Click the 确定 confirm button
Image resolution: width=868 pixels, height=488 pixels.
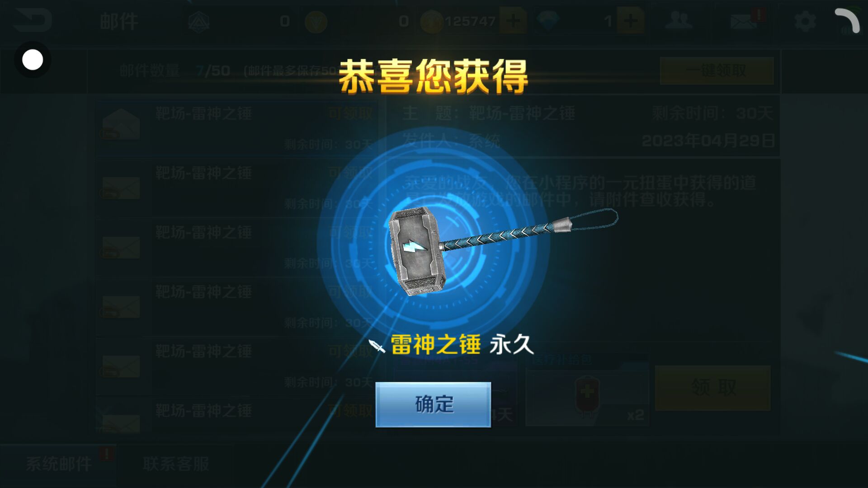[433, 404]
